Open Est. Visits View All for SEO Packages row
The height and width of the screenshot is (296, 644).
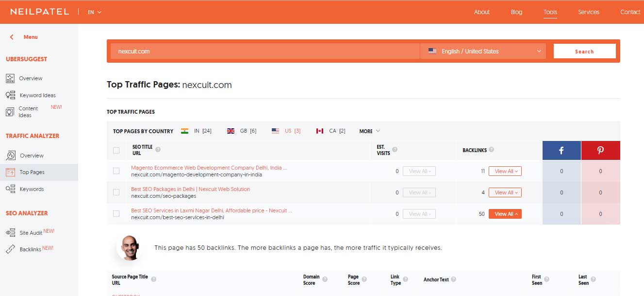419,192
